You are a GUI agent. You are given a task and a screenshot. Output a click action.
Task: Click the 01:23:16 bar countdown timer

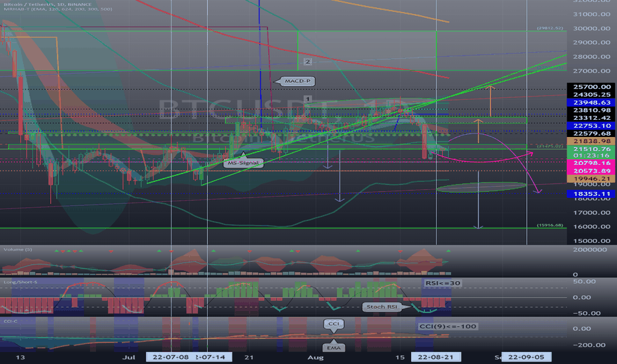coord(592,156)
